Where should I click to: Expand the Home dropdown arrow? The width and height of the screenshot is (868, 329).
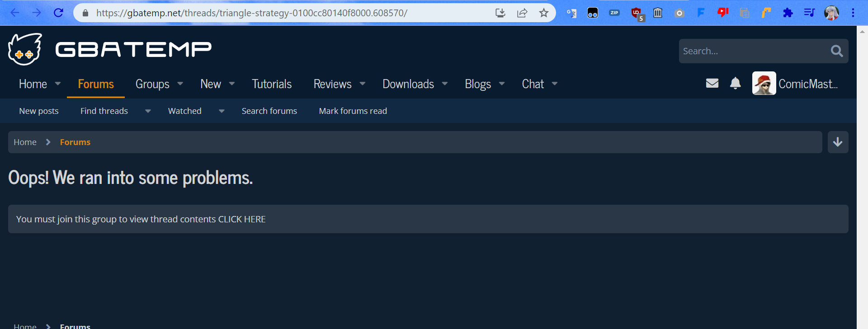[58, 84]
